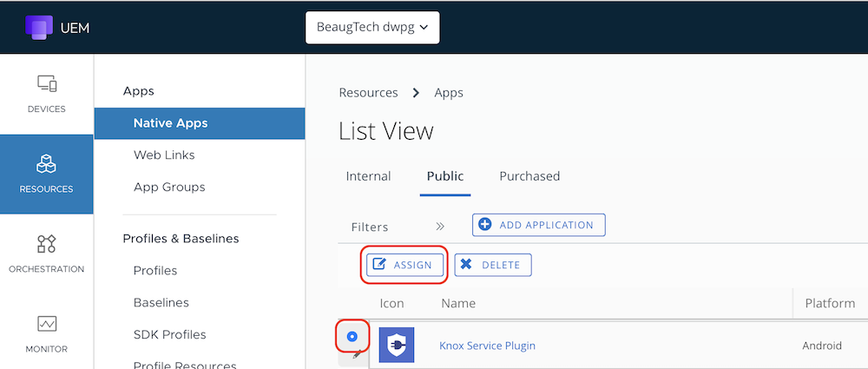This screenshot has height=369, width=868.
Task: Select the Public tab
Action: coord(445,176)
